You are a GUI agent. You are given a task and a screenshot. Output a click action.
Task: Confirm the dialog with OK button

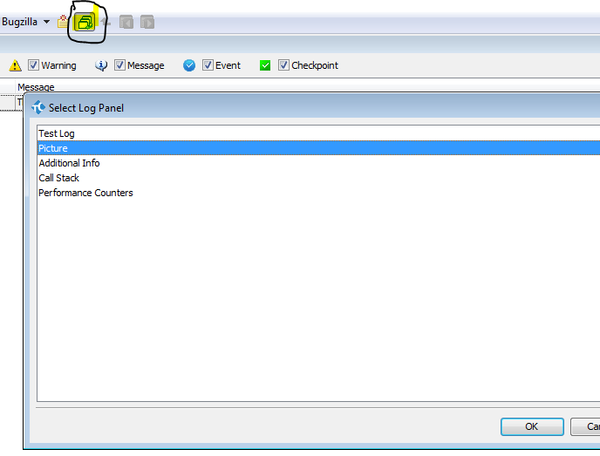tap(532, 427)
